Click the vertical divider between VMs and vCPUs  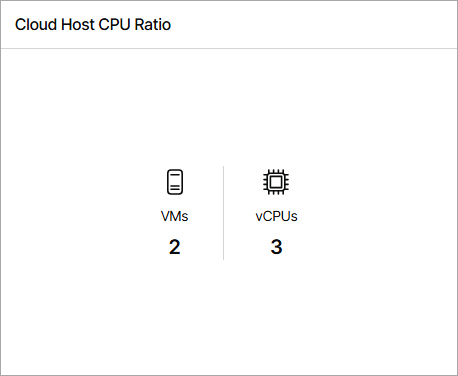point(223,213)
